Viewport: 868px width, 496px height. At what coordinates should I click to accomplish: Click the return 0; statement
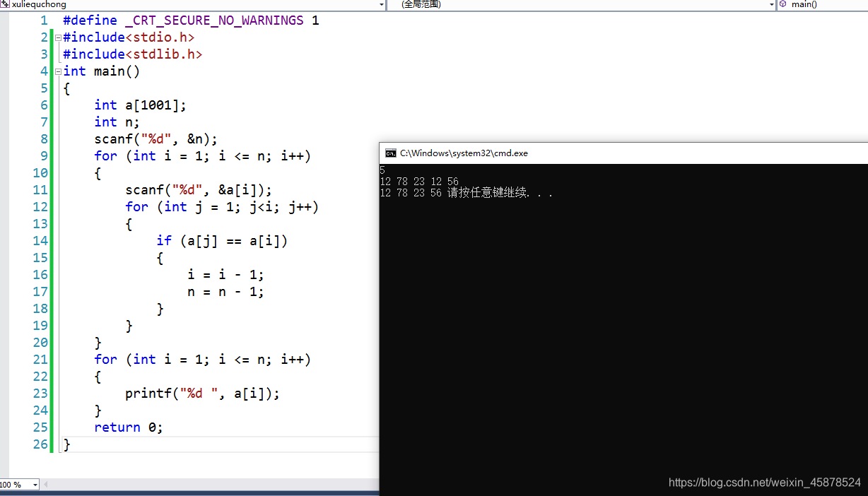tap(129, 427)
